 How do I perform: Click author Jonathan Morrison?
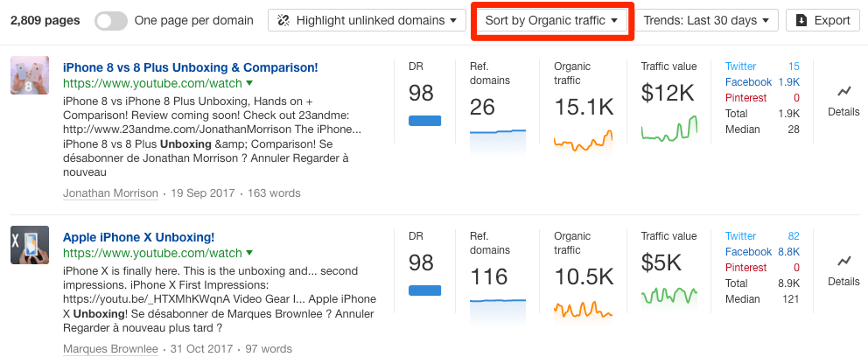[x=110, y=193]
